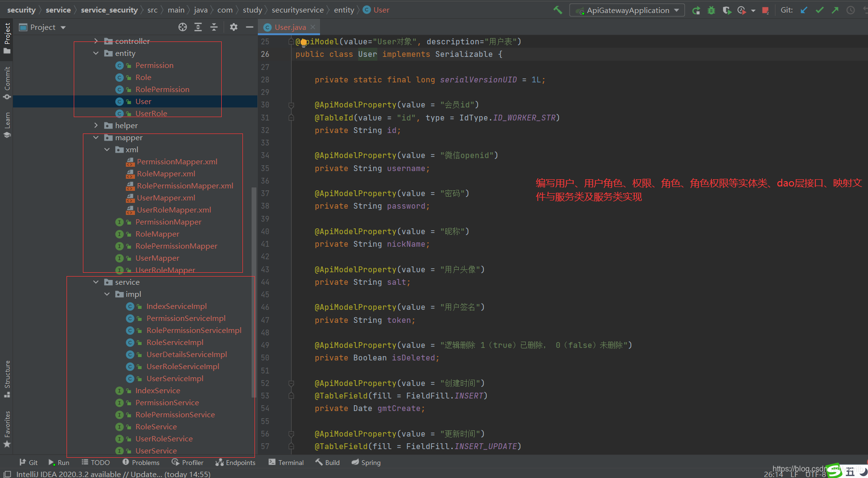Toggle code fold marker at line 56
This screenshot has width=868, height=478.
tap(291, 434)
